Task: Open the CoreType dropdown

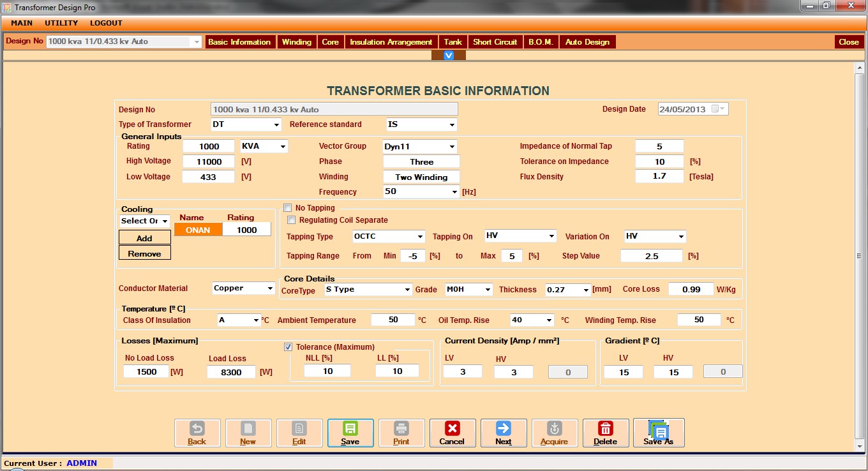Action: (408, 290)
